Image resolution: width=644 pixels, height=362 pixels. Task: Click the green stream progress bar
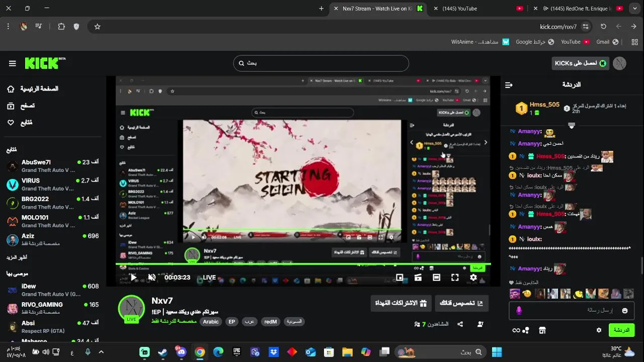[x=303, y=264]
